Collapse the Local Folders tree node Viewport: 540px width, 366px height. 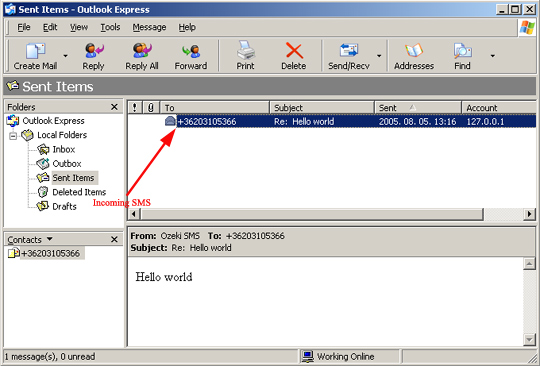pyautogui.click(x=13, y=136)
